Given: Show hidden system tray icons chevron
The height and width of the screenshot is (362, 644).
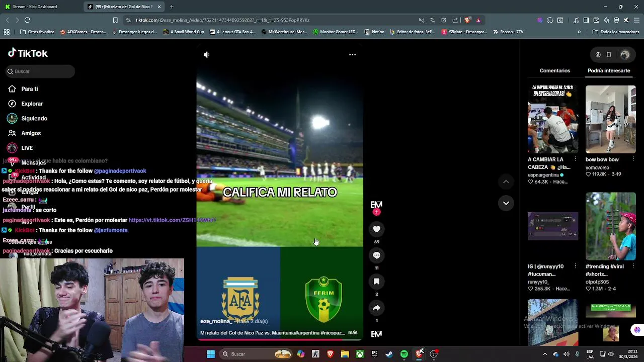Looking at the screenshot, I should coord(544,354).
